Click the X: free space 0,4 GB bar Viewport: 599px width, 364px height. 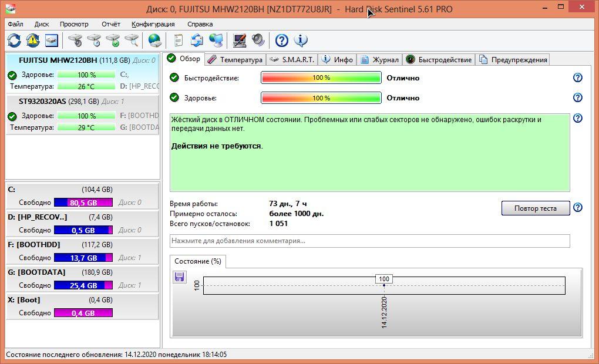click(83, 313)
